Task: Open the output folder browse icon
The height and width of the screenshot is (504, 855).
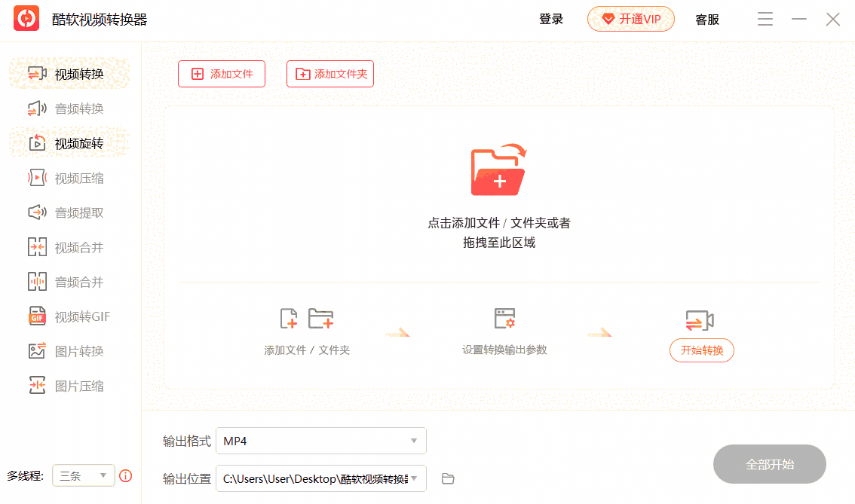Action: (x=447, y=478)
